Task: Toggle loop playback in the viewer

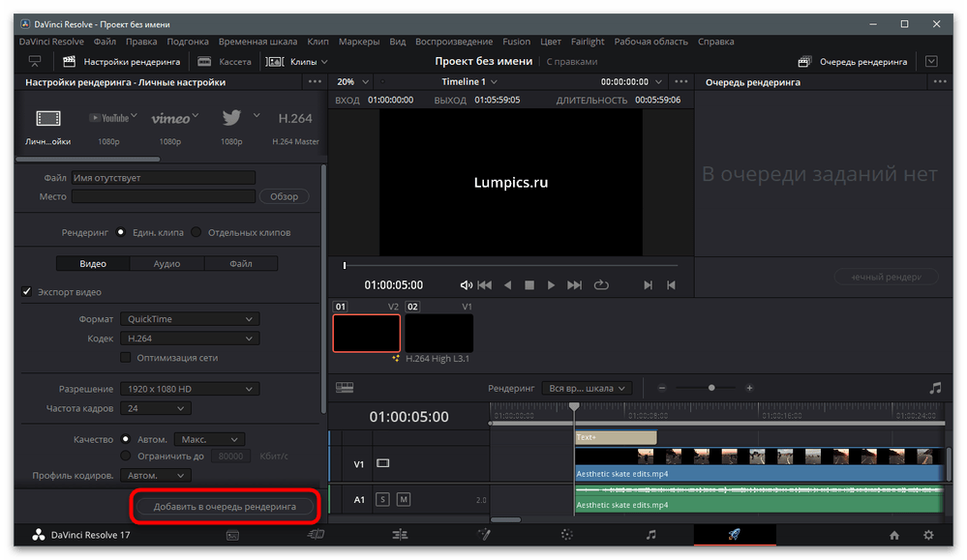Action: tap(601, 285)
